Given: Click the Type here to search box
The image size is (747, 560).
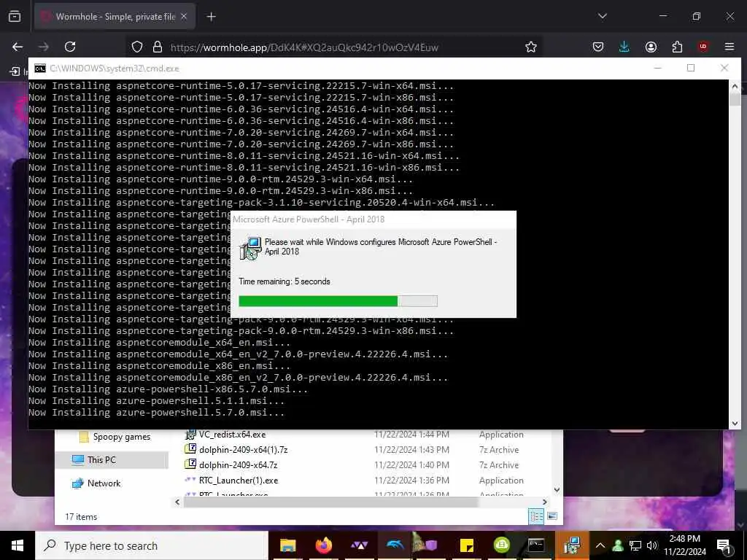Looking at the screenshot, I should pos(152,545).
